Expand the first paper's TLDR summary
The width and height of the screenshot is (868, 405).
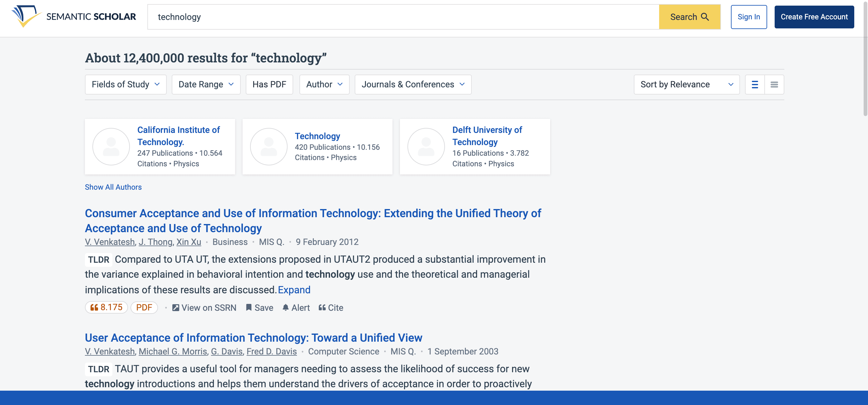point(294,290)
